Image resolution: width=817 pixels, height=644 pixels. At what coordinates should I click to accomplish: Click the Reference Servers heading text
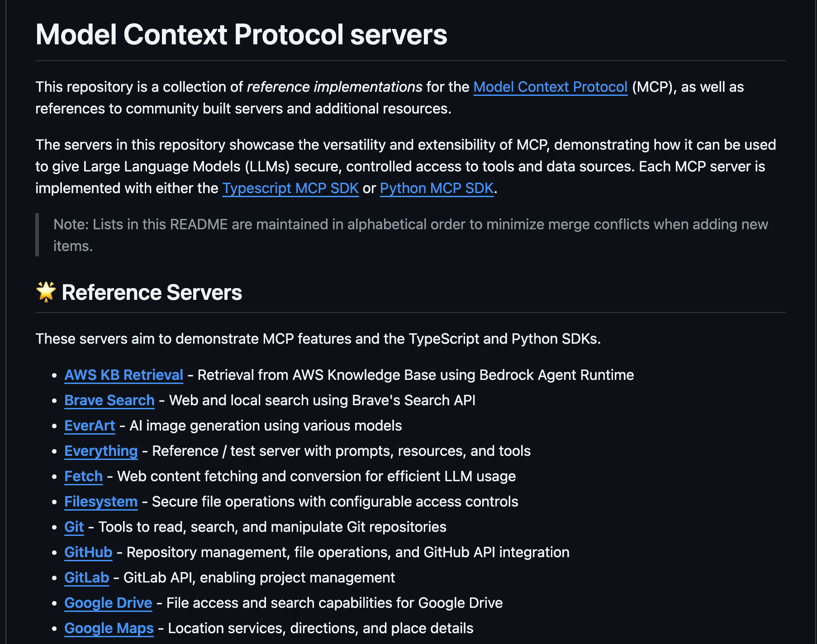[x=152, y=293]
